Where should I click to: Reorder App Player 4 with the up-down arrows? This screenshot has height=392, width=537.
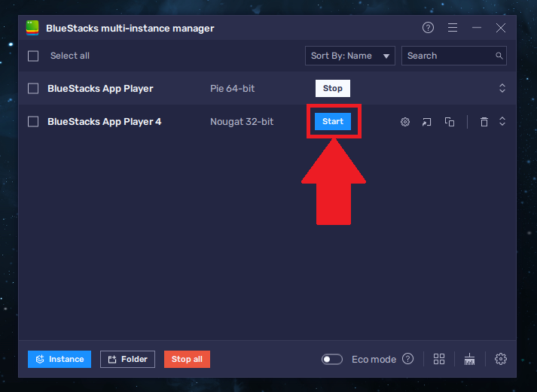pos(502,121)
